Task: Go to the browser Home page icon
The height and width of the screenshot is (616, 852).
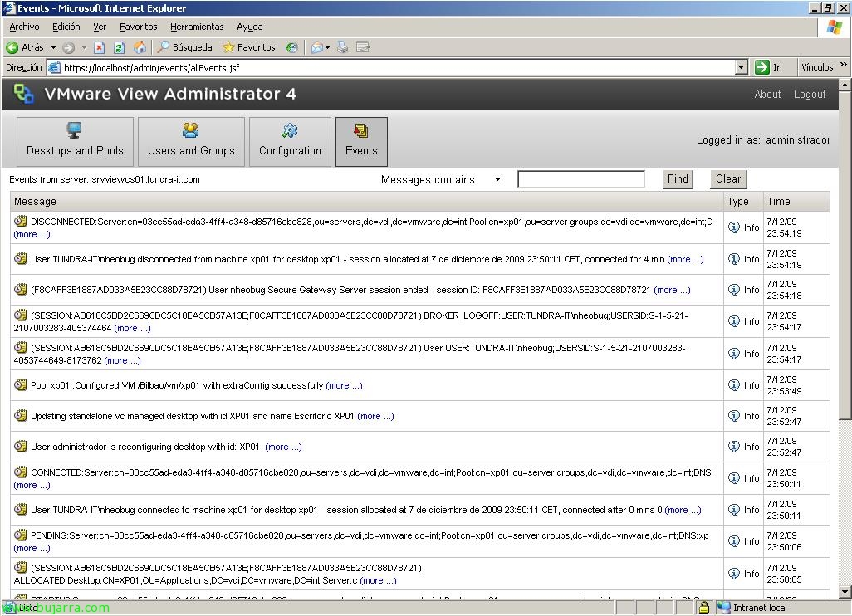Action: click(140, 47)
